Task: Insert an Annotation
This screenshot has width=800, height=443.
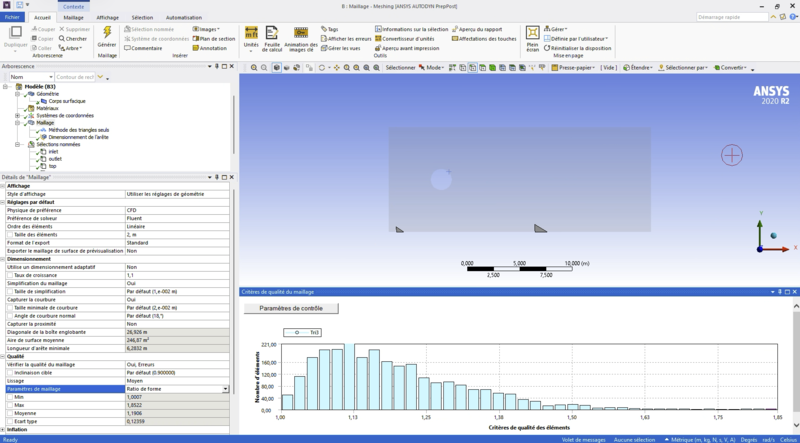Action: pyautogui.click(x=210, y=48)
